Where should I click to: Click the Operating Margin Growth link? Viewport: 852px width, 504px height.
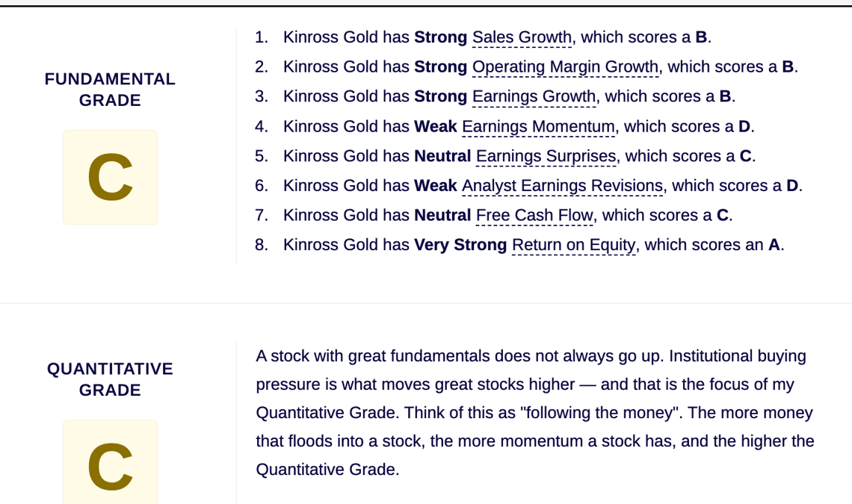[565, 66]
